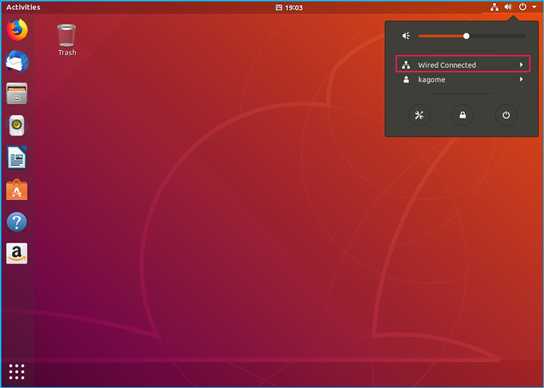Launch the Amazon dock icon

coord(17,253)
